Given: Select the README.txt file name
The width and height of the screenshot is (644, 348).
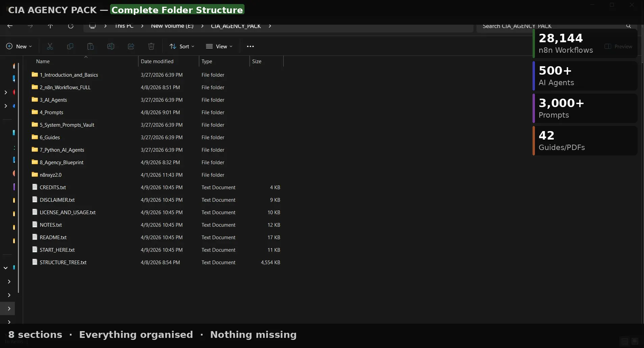Looking at the screenshot, I should tap(53, 237).
